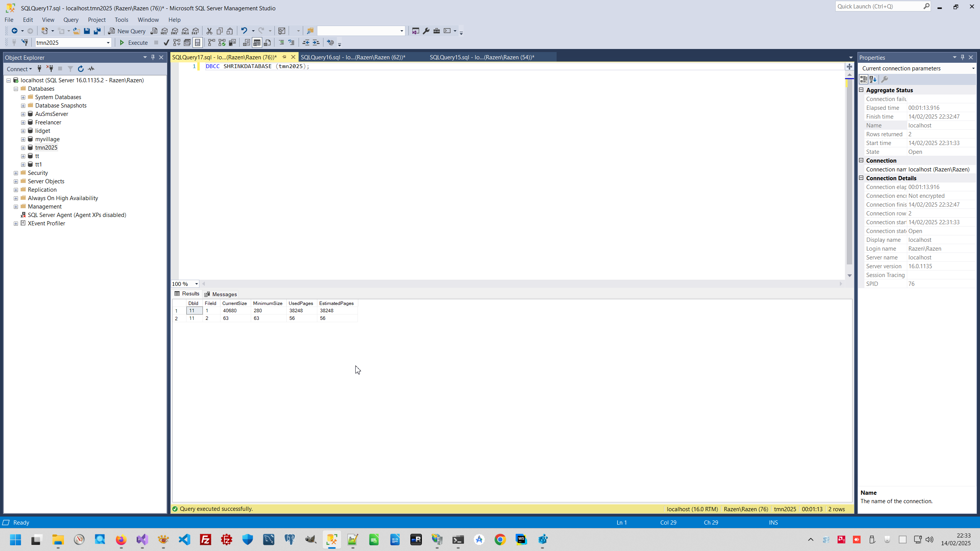Click the Properties wrench icon in toolbar
The image size is (980, 551).
click(426, 31)
